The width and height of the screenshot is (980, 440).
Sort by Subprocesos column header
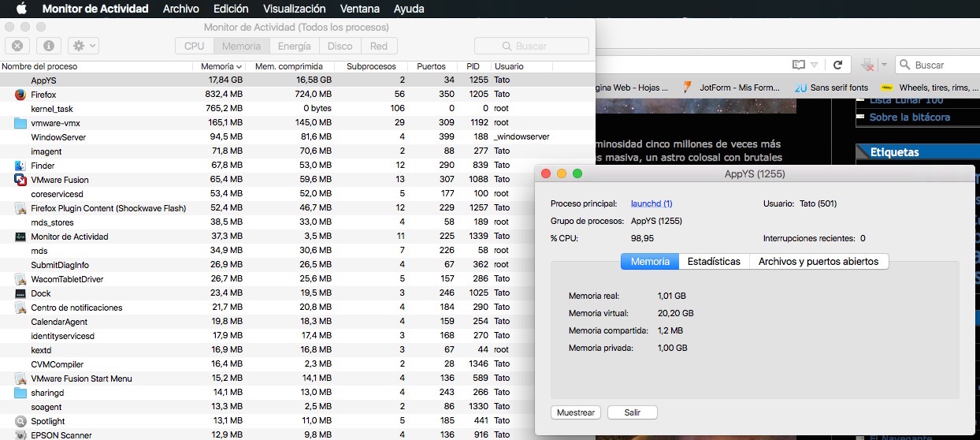pyautogui.click(x=371, y=66)
